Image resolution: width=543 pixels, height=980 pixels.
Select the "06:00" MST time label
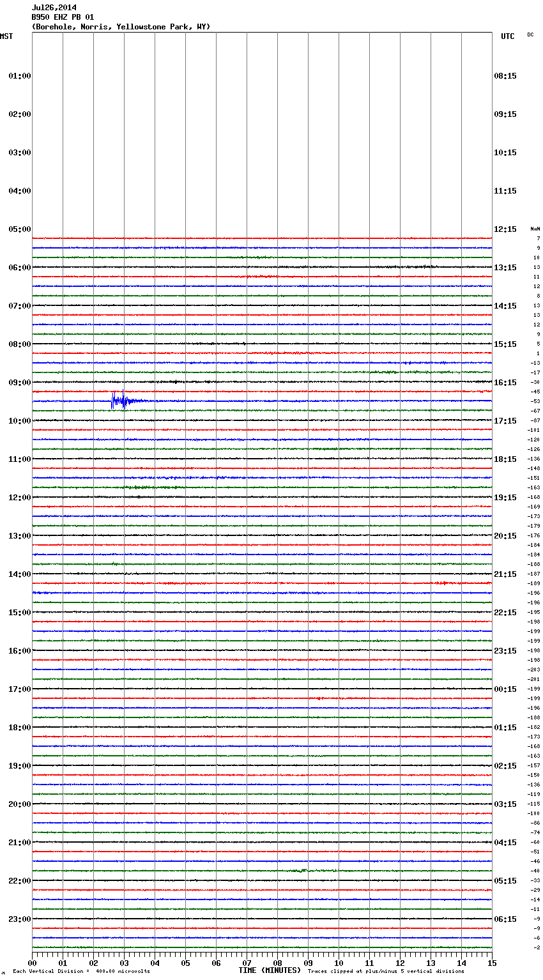pyautogui.click(x=20, y=268)
